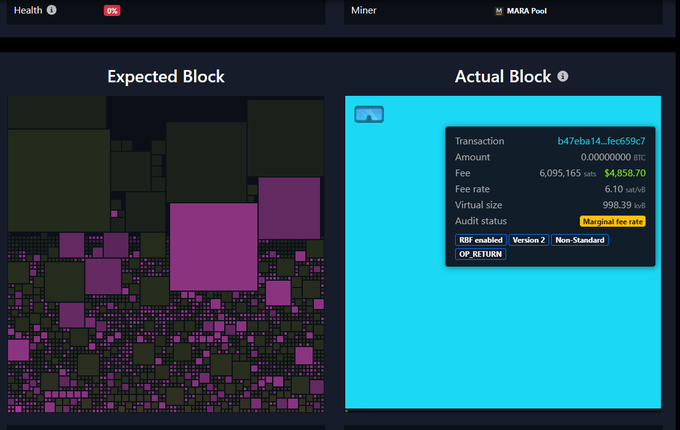
Task: Click the Health label
Action: [28, 10]
